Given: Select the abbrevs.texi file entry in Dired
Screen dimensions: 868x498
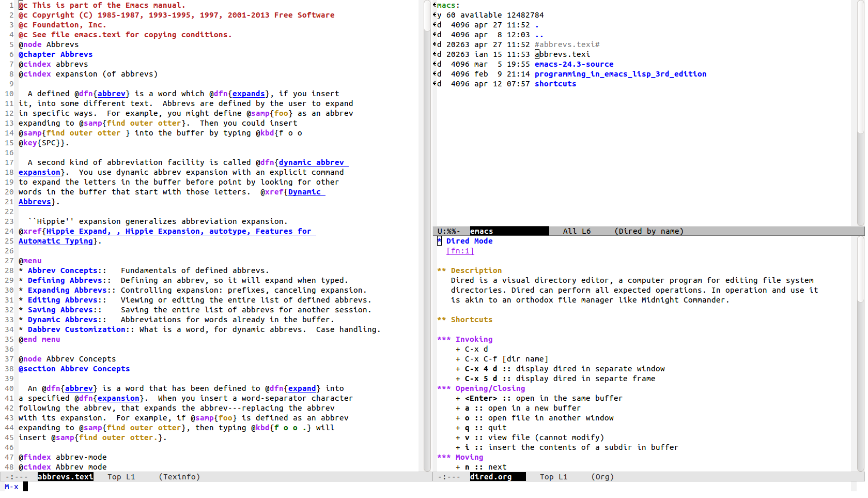Looking at the screenshot, I should pos(562,54).
